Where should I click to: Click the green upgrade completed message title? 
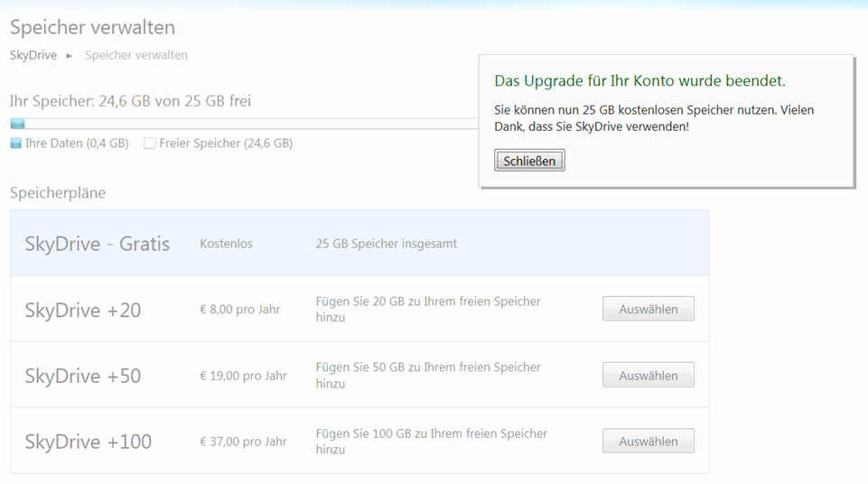639,81
